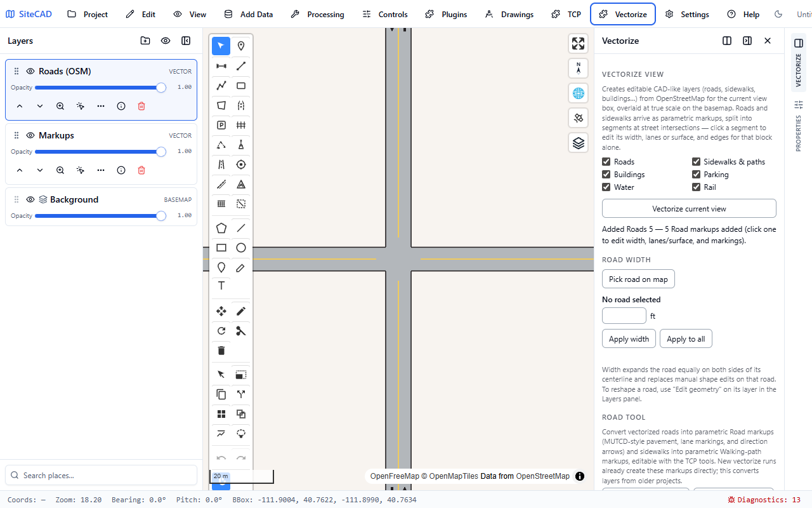Open the Plugins menu
The height and width of the screenshot is (508, 812).
[x=446, y=14]
